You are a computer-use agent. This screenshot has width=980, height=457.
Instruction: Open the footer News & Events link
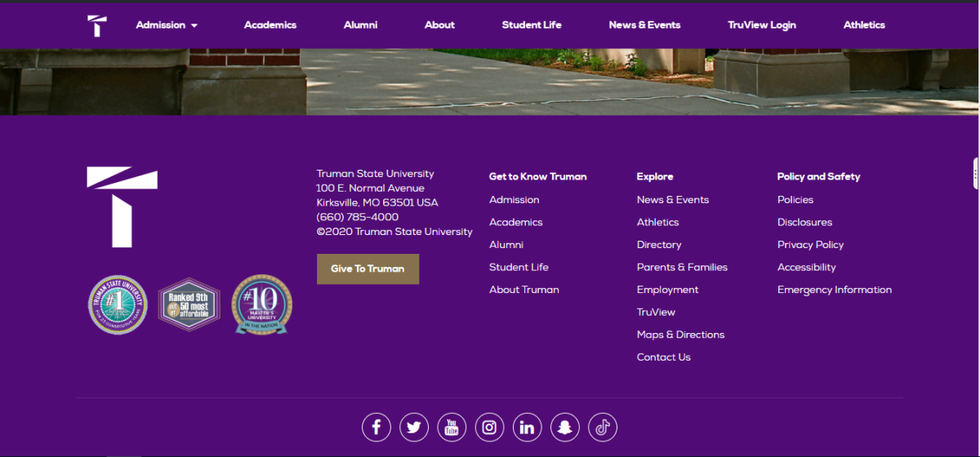(x=673, y=200)
